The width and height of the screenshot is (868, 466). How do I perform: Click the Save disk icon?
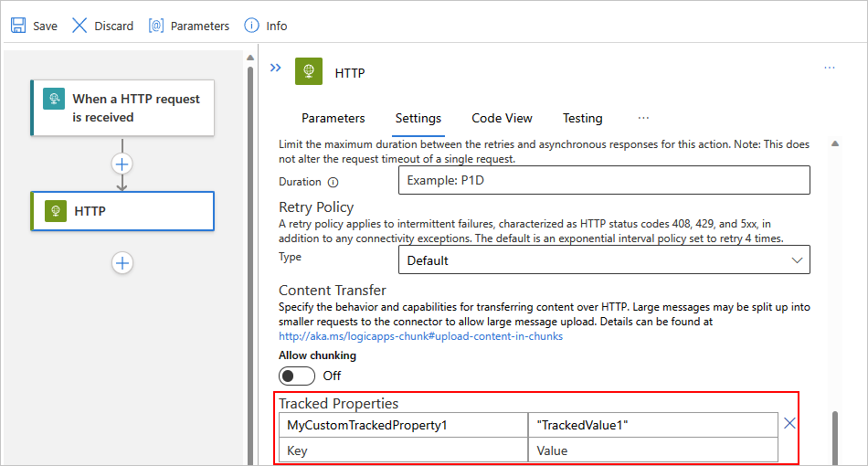point(18,26)
